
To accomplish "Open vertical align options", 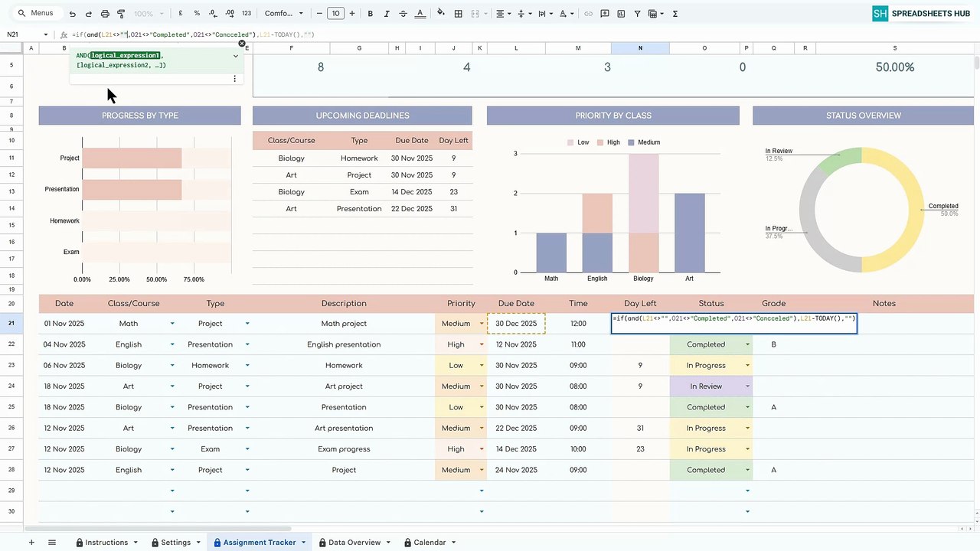I will [524, 14].
